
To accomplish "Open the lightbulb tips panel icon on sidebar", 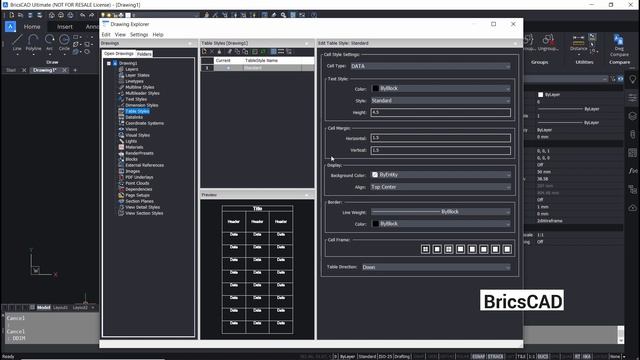I will 633,80.
